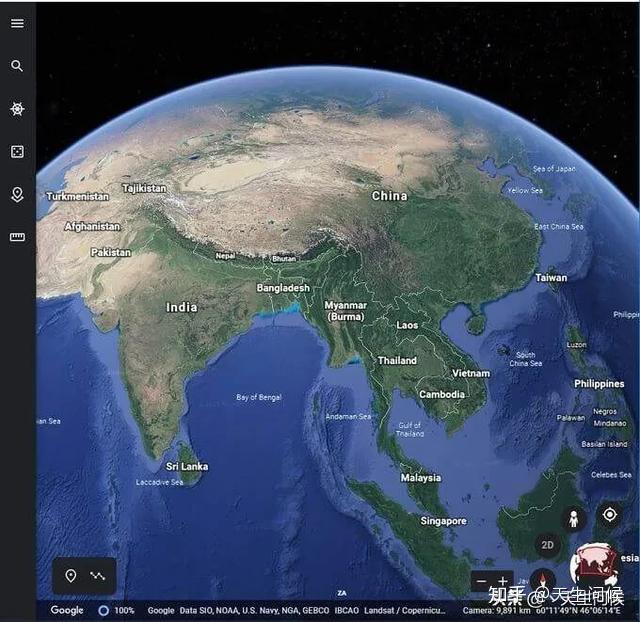
Task: Click the Turkmenistan label
Action: tap(78, 196)
